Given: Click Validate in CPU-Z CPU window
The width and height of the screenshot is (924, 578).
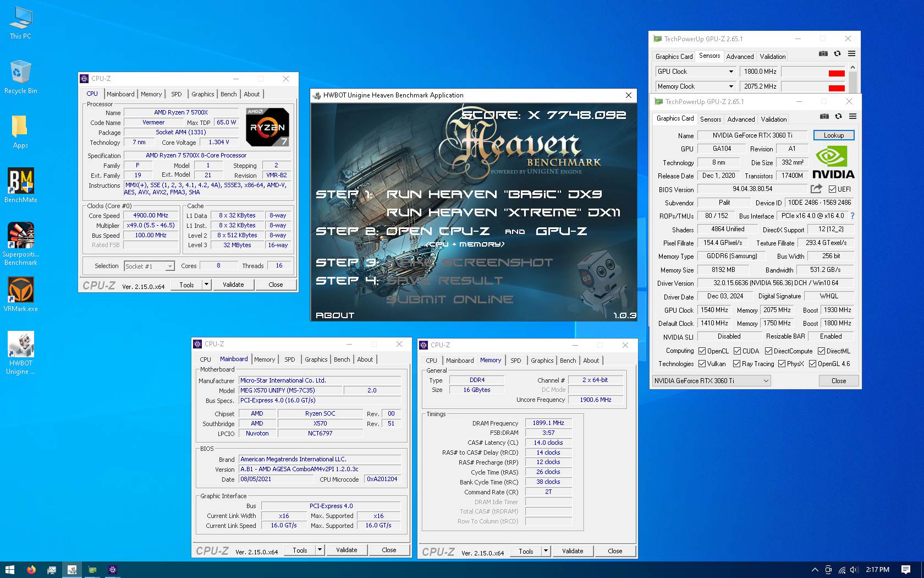Looking at the screenshot, I should (233, 285).
